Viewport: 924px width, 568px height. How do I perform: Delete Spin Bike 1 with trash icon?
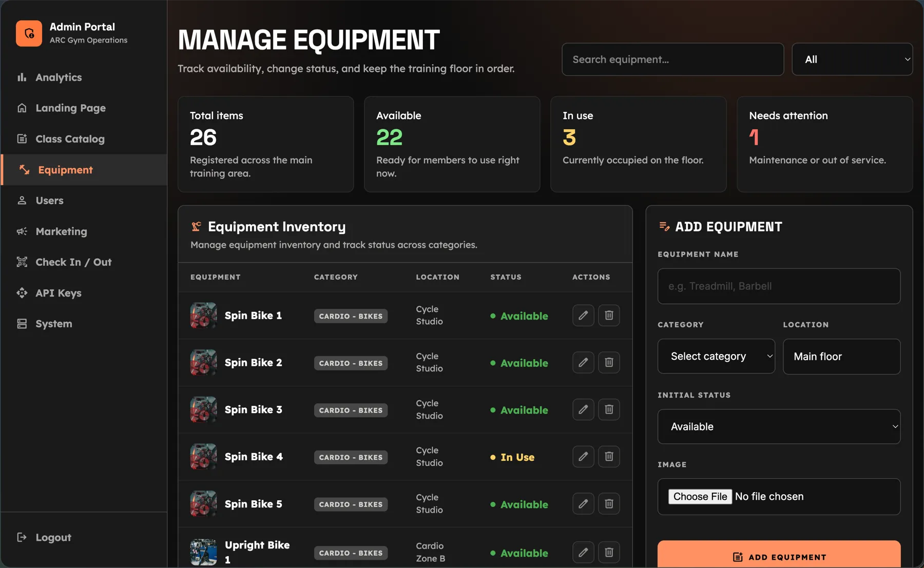(x=609, y=315)
